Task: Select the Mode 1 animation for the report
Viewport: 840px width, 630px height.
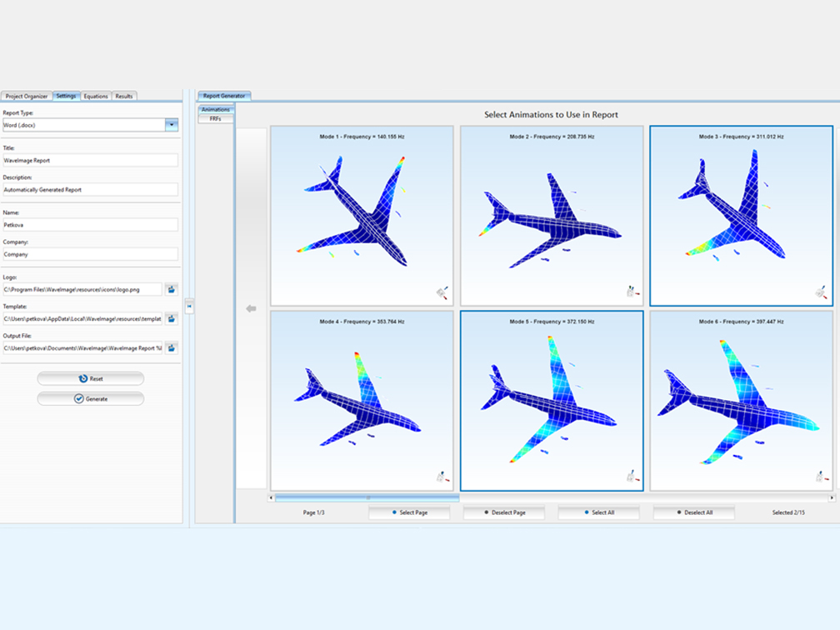Action: tap(362, 217)
